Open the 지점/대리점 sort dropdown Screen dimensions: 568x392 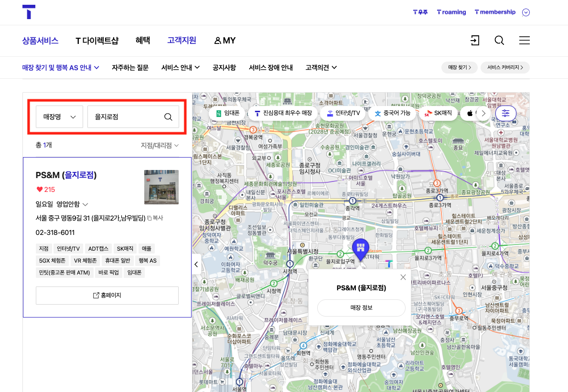[x=160, y=145]
